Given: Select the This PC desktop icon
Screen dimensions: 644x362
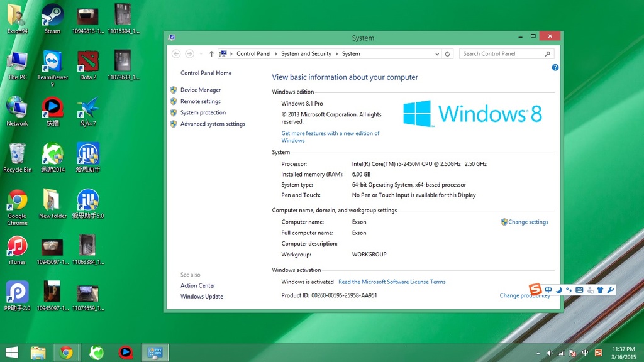Looking at the screenshot, I should click(17, 65).
